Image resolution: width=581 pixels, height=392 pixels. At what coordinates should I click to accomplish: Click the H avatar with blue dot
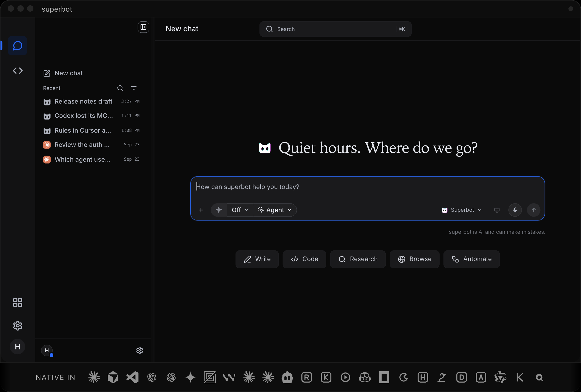click(x=47, y=351)
